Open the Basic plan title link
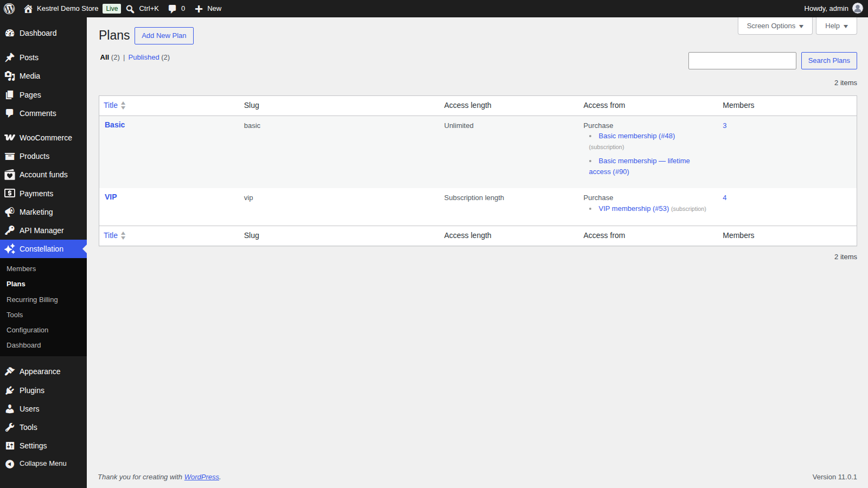The image size is (868, 488). tap(114, 125)
